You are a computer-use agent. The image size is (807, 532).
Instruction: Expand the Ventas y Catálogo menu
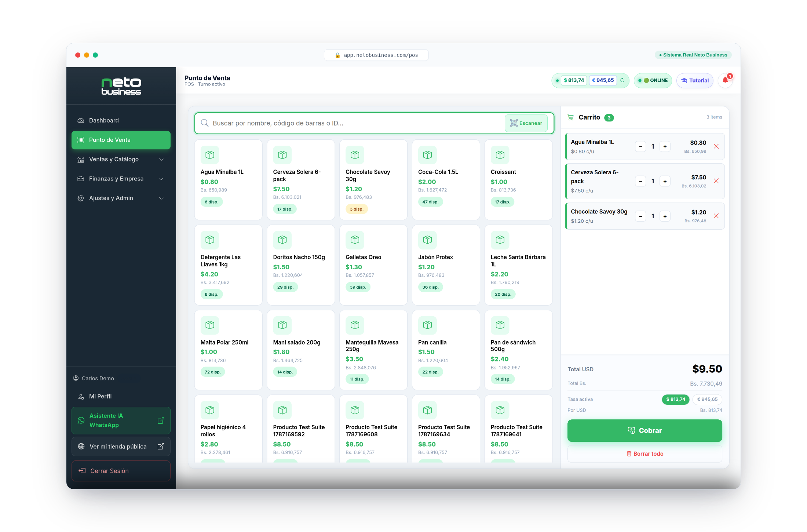121,159
